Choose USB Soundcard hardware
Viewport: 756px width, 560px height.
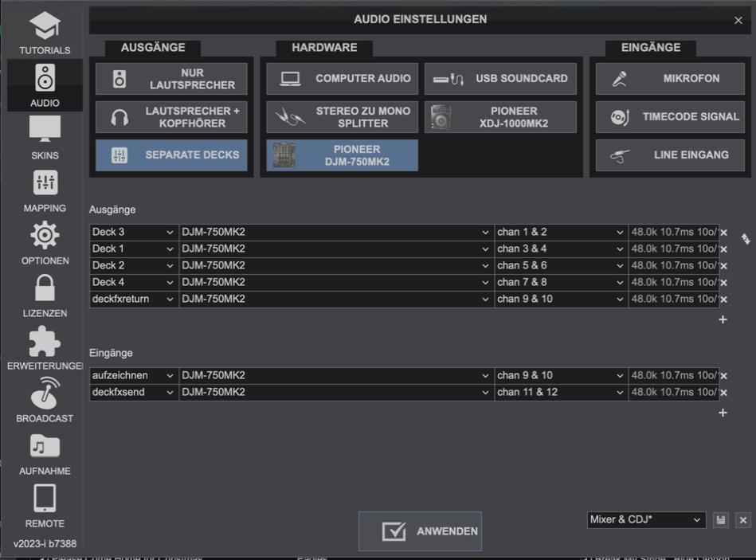tap(500, 79)
